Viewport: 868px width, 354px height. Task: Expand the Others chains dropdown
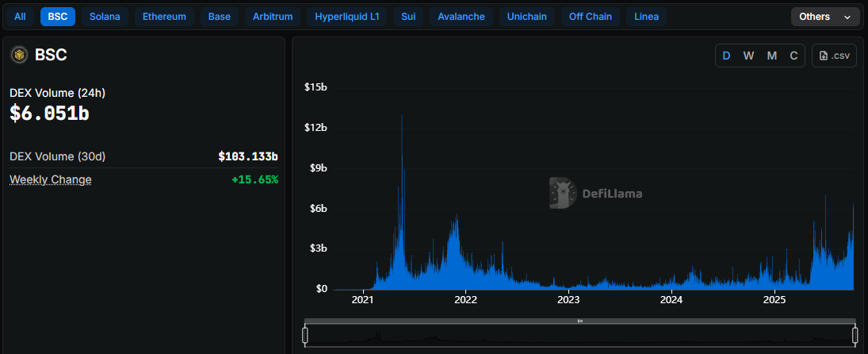point(824,17)
